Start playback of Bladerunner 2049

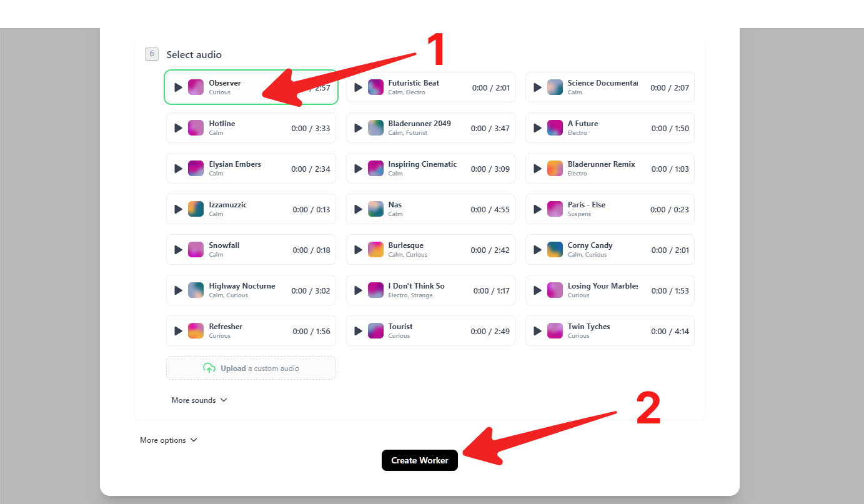(x=358, y=128)
